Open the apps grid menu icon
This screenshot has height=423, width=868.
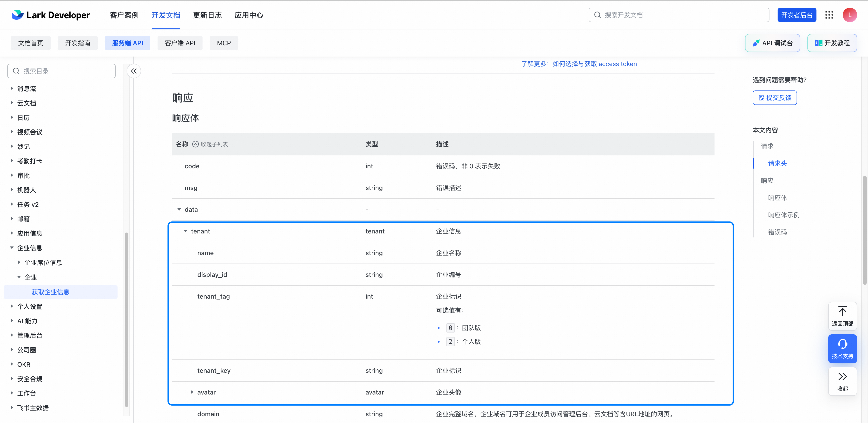pos(829,15)
